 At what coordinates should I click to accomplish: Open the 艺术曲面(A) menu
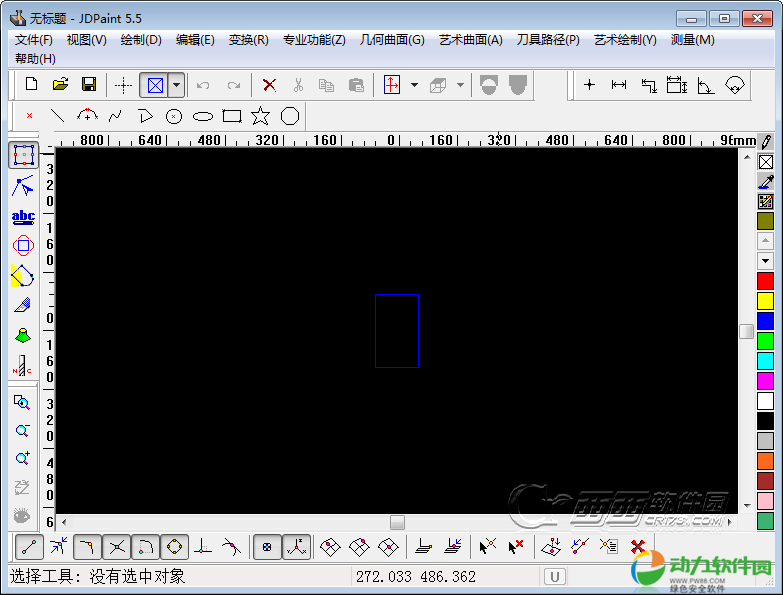tap(470, 40)
